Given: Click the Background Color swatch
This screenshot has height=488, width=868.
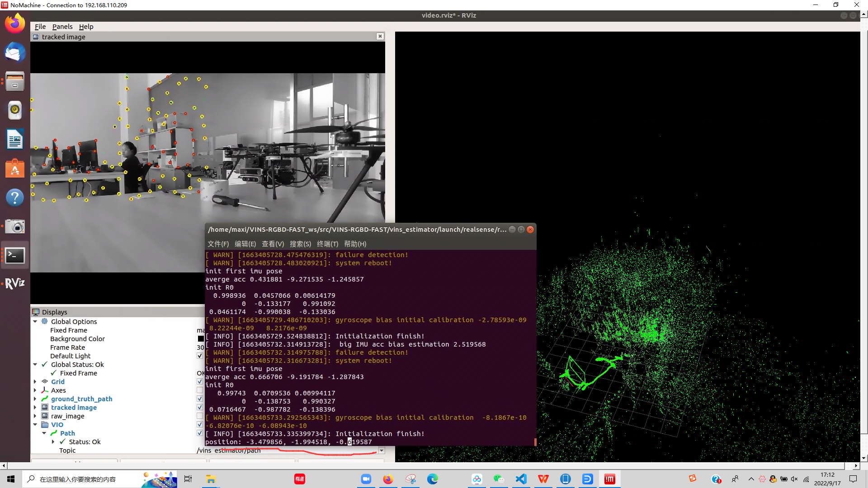Looking at the screenshot, I should point(200,338).
